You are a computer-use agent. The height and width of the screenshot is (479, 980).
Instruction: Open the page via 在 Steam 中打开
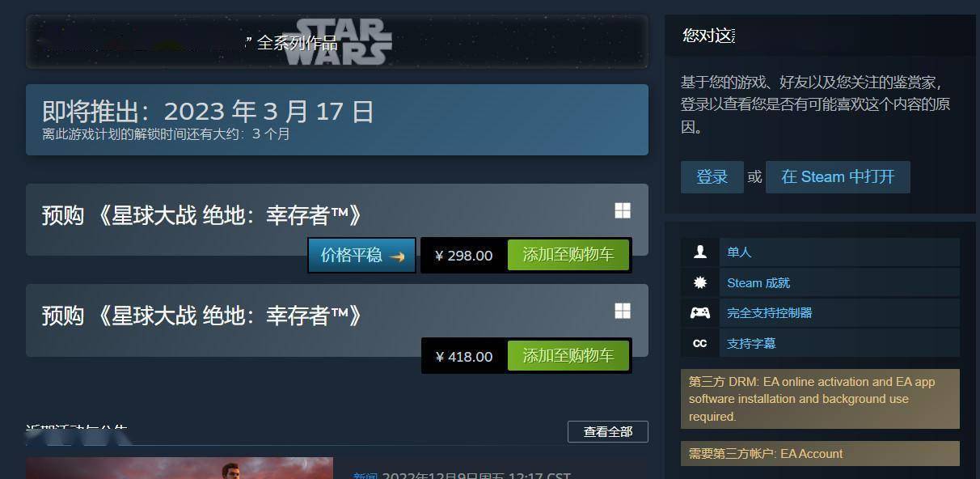coord(838,177)
